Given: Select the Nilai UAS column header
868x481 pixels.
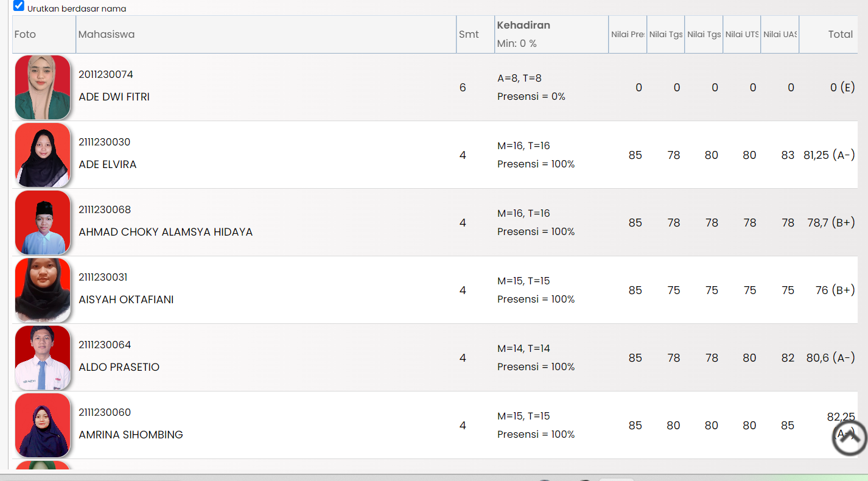Looking at the screenshot, I should tap(780, 35).
